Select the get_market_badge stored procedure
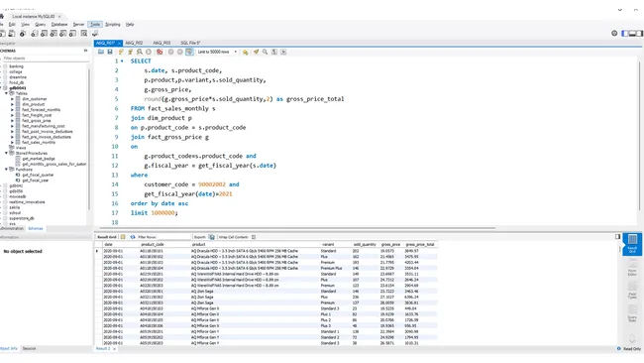The width and height of the screenshot is (644, 363). pos(39,159)
